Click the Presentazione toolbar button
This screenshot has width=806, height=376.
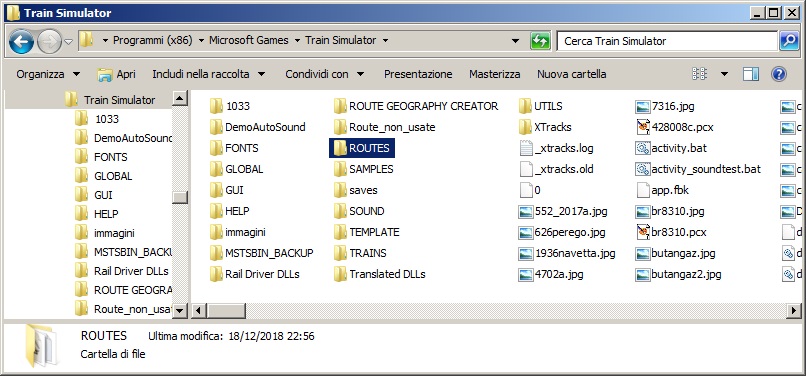pos(418,74)
